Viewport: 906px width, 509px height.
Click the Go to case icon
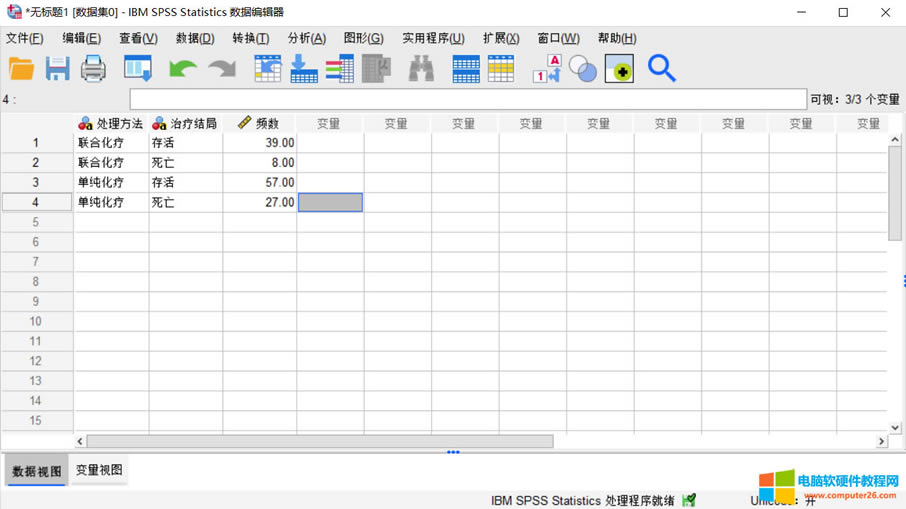(x=268, y=68)
